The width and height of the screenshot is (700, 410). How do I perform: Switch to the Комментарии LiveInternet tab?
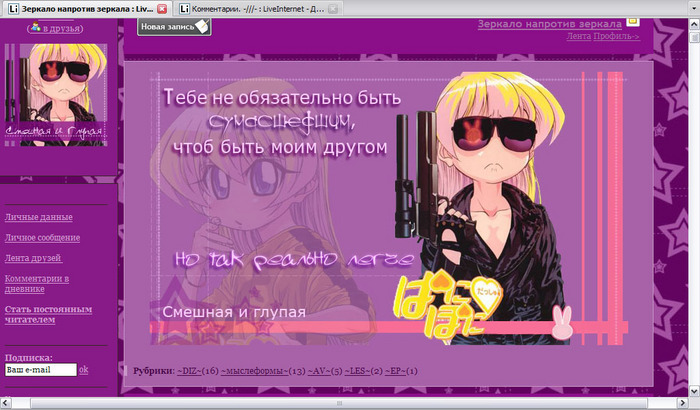click(x=258, y=8)
